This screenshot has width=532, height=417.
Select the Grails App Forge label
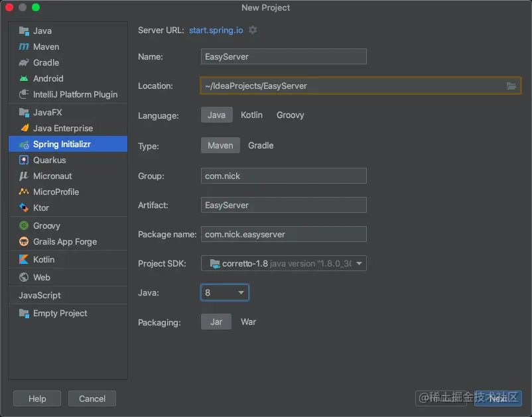(65, 242)
